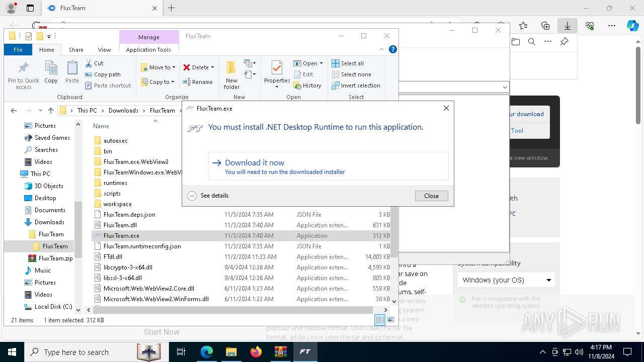Collapse the File Explorer ribbon

tap(382, 49)
